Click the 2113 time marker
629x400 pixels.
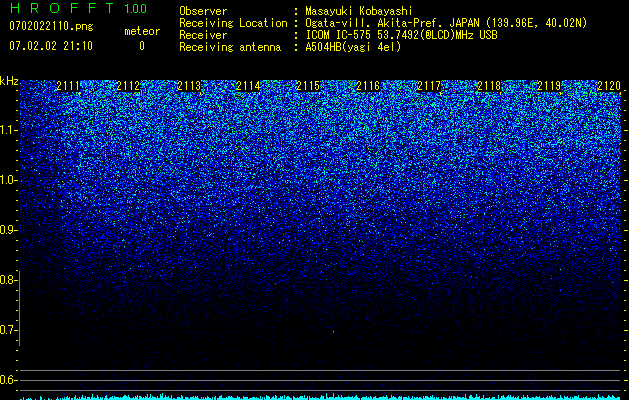pos(189,86)
